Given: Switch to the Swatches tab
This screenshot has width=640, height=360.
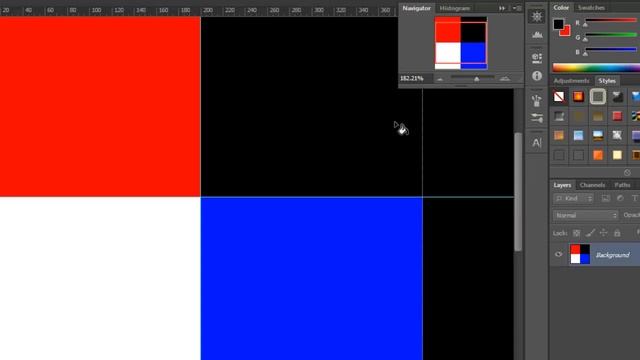Looking at the screenshot, I should point(591,7).
